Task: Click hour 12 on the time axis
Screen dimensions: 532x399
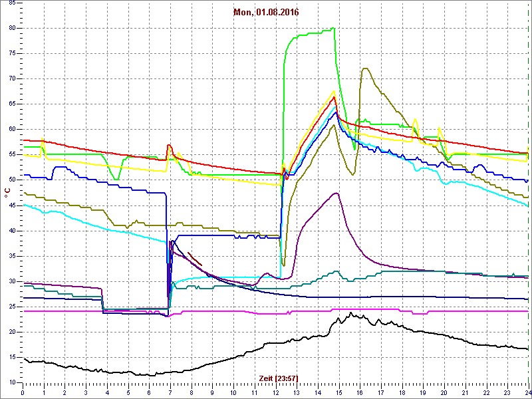Action: coord(275,392)
